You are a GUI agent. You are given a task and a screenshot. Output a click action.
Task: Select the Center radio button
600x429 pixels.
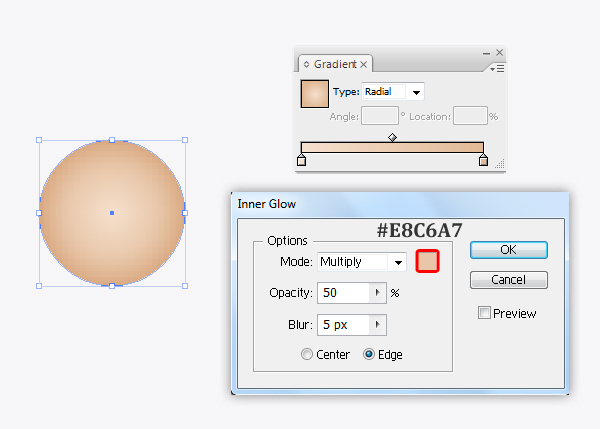pos(307,354)
